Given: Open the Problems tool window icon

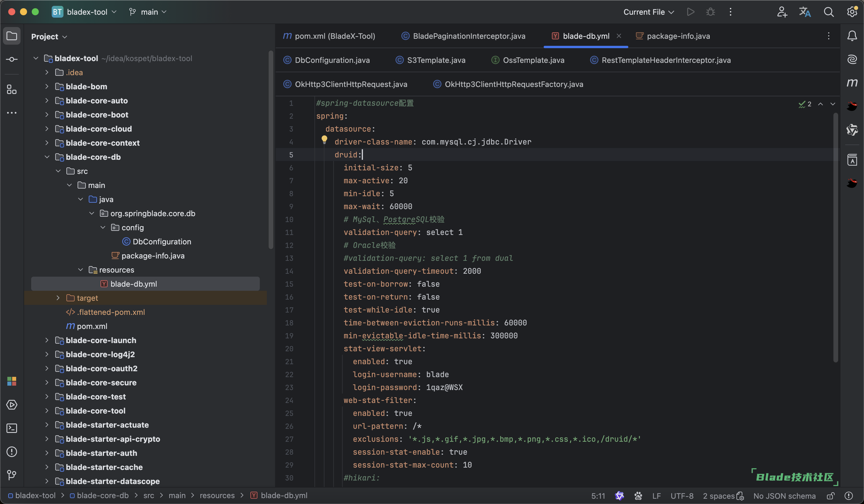Looking at the screenshot, I should [x=12, y=452].
